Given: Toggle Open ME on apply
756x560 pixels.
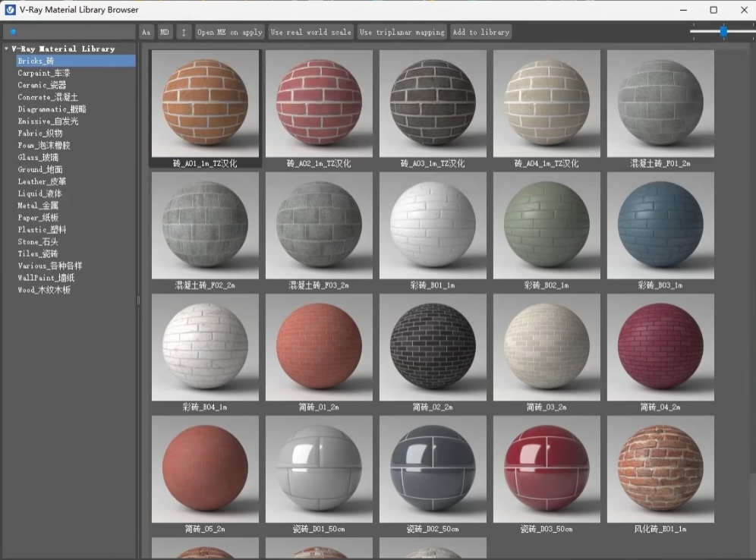Looking at the screenshot, I should 229,32.
